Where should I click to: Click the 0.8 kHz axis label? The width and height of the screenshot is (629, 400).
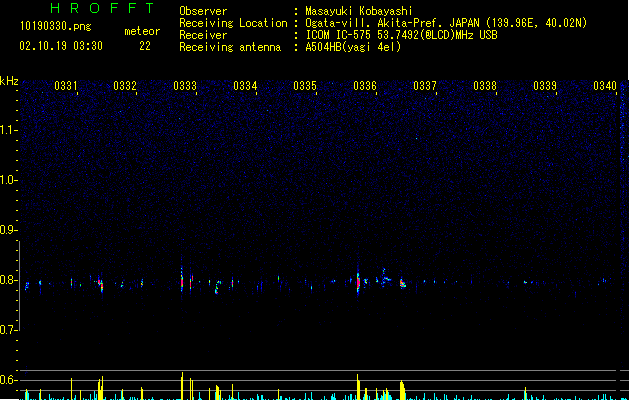point(8,280)
